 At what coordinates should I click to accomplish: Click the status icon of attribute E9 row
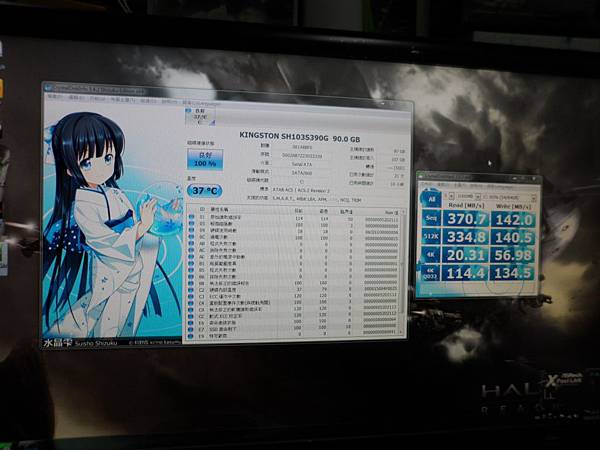pos(191,336)
